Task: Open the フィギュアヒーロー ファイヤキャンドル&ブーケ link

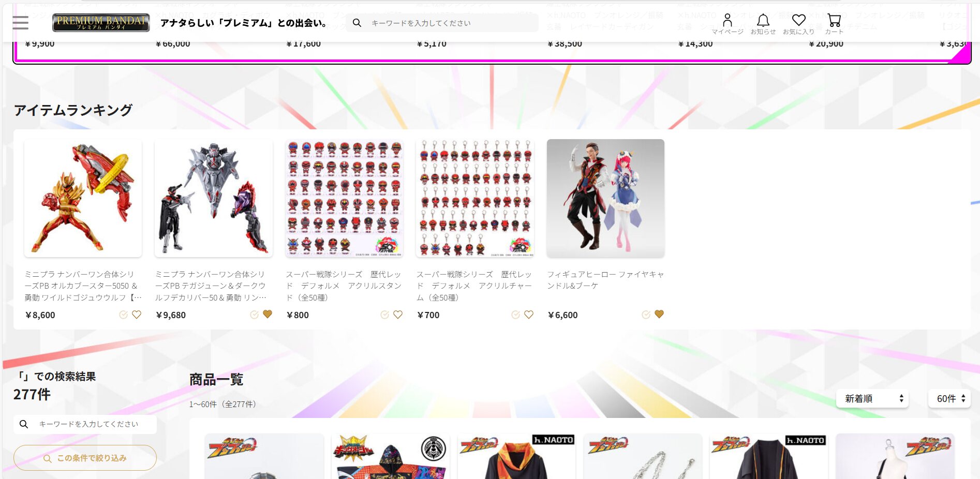Action: click(605, 280)
